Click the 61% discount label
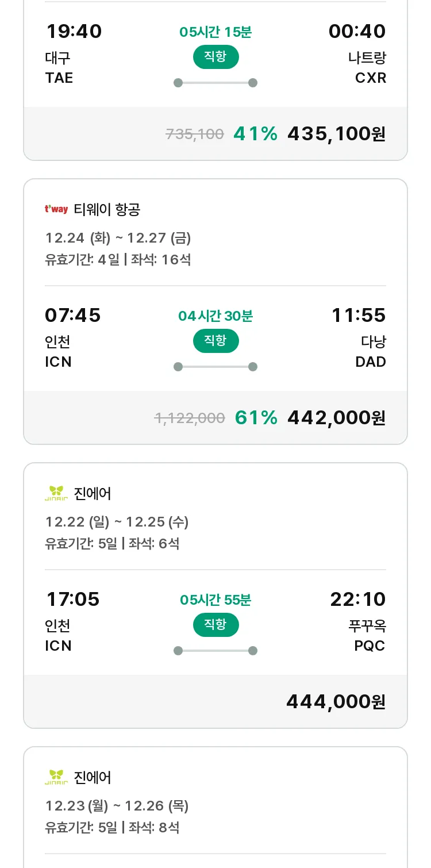The width and height of the screenshot is (431, 868). tap(256, 418)
